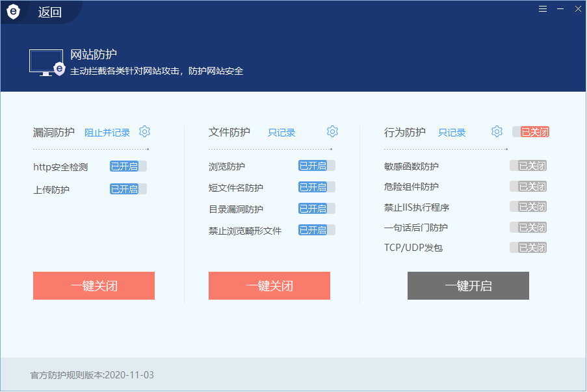Change 只记录 mode for 文件防护
The height and width of the screenshot is (392, 587).
tap(281, 131)
